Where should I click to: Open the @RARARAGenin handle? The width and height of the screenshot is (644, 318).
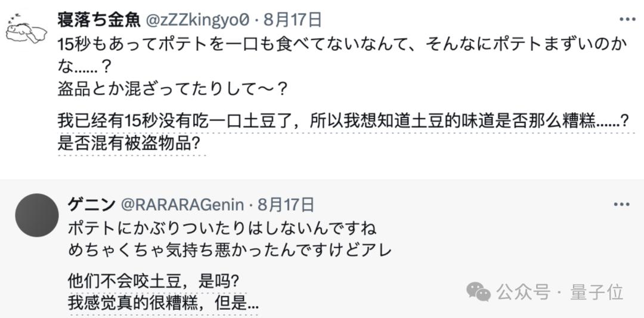tap(182, 205)
